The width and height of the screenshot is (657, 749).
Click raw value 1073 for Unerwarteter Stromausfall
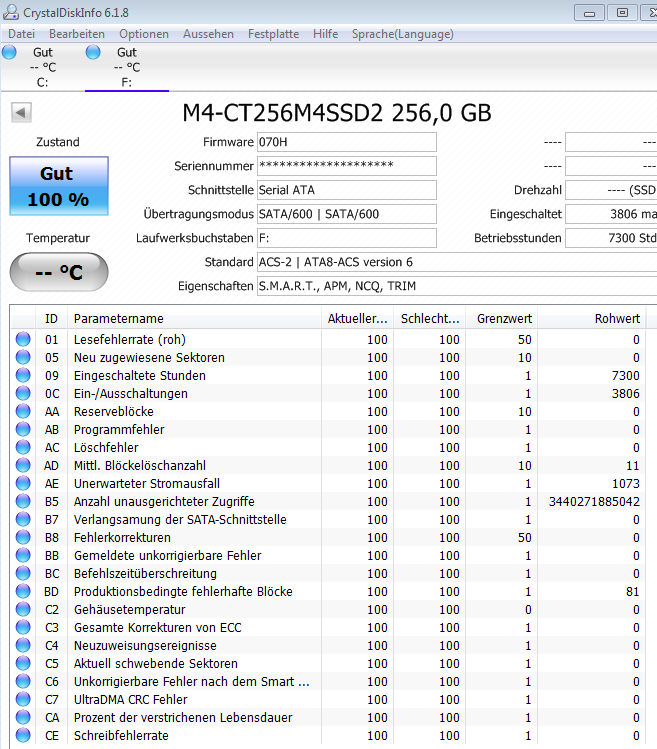[x=626, y=483]
